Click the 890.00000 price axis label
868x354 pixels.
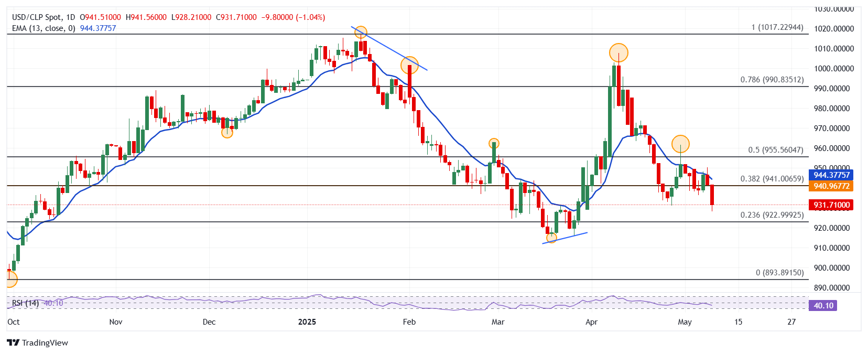click(x=832, y=288)
